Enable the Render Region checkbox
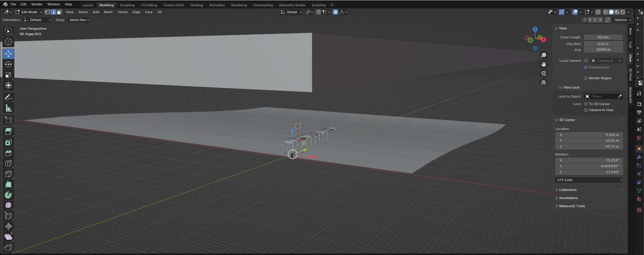Image resolution: width=644 pixels, height=255 pixels. tap(586, 78)
